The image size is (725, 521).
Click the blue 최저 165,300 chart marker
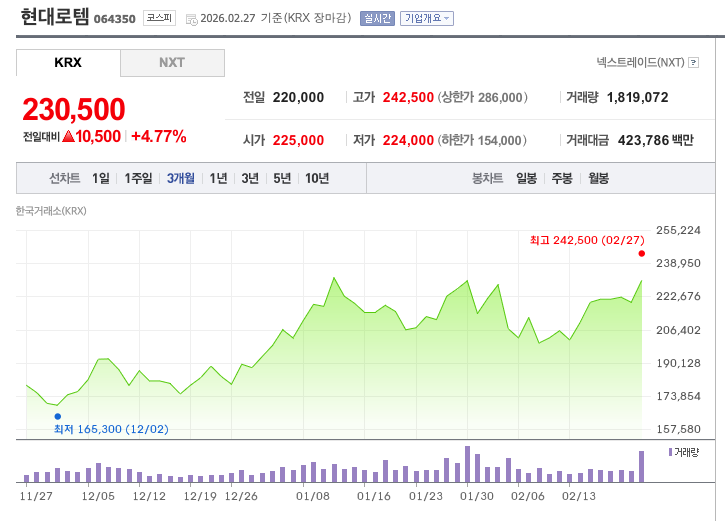click(x=58, y=417)
